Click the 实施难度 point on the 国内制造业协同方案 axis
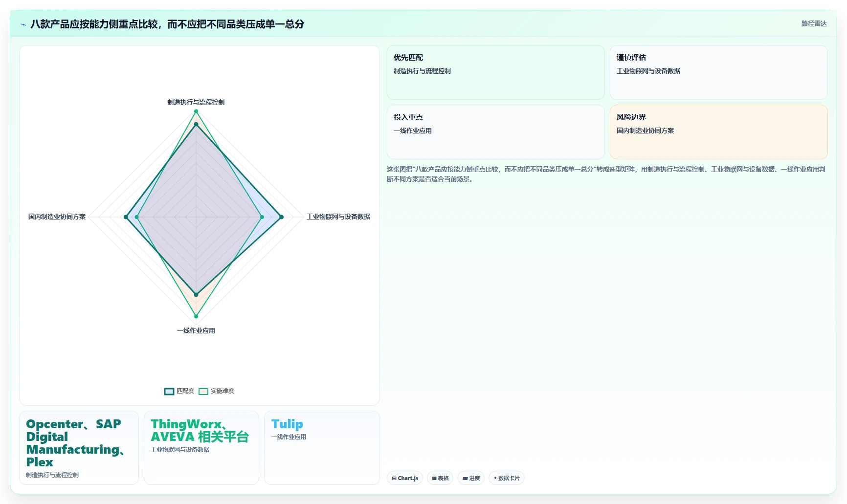This screenshot has width=847, height=504. pos(137,217)
